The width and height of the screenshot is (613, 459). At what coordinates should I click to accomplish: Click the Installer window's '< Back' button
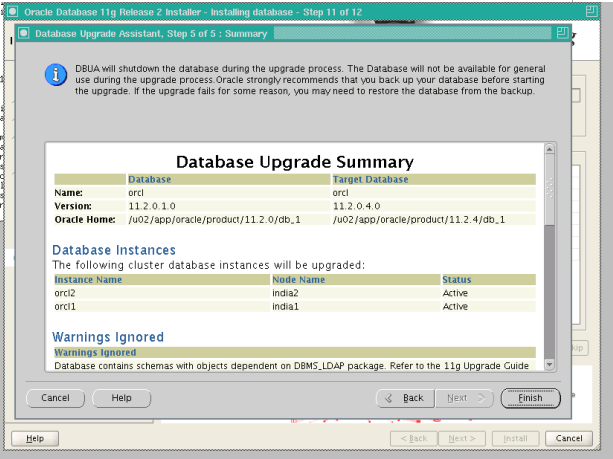click(414, 439)
